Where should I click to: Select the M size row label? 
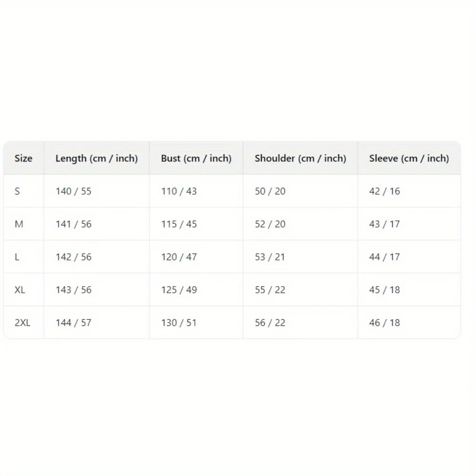coord(19,224)
